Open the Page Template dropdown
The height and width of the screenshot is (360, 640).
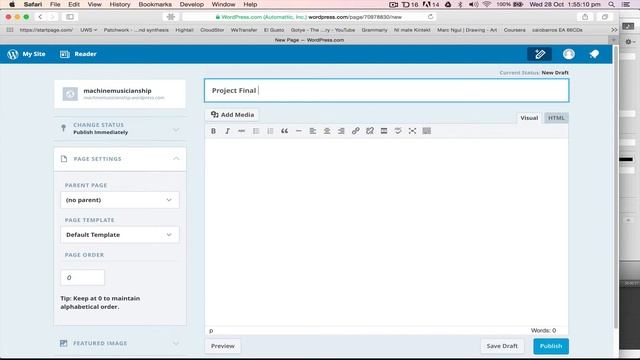click(x=120, y=235)
